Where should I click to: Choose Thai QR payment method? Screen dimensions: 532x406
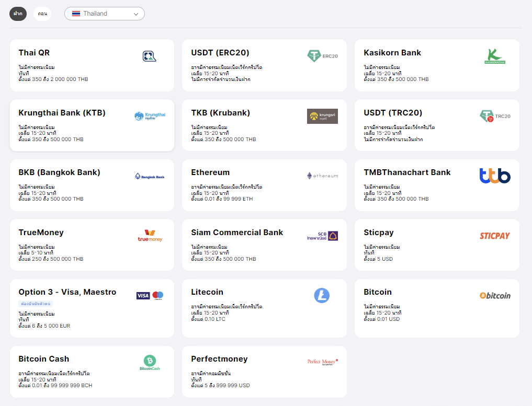tap(92, 65)
